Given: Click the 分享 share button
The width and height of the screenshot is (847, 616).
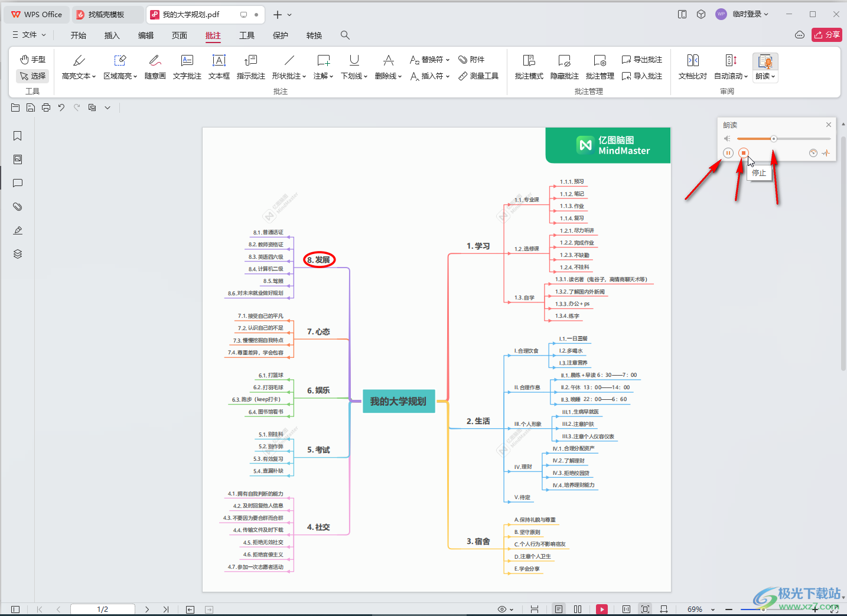Looking at the screenshot, I should [826, 35].
